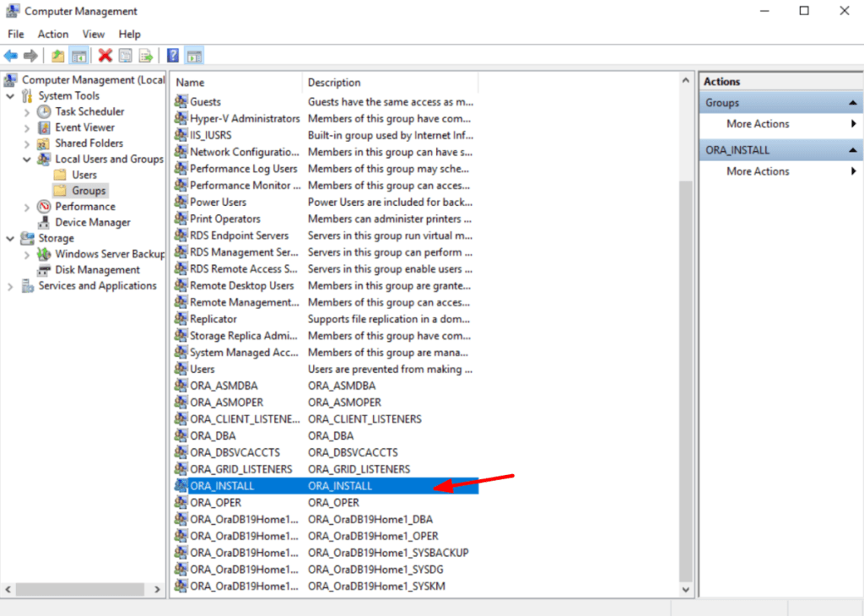Toggle the console tree pane icon
This screenshot has width=864, height=616.
pyautogui.click(x=78, y=56)
